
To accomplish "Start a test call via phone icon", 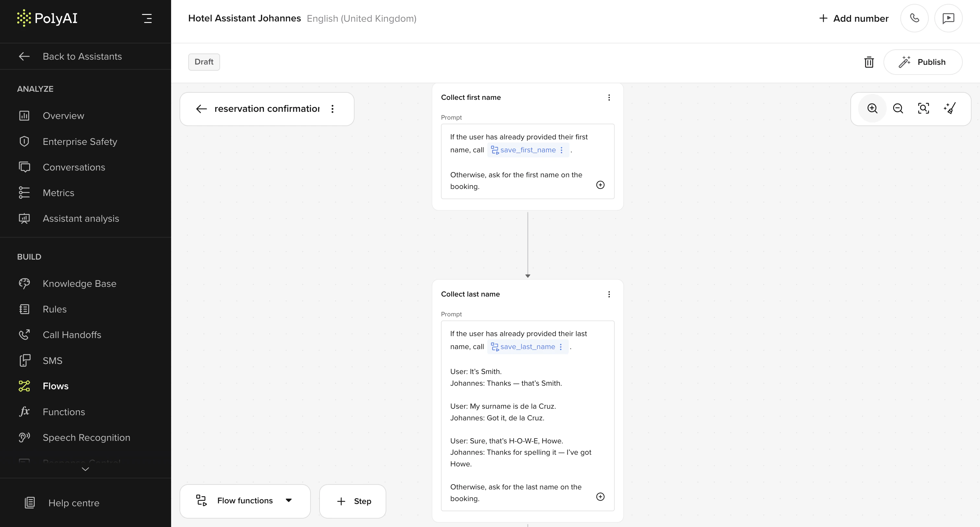I will pos(914,18).
